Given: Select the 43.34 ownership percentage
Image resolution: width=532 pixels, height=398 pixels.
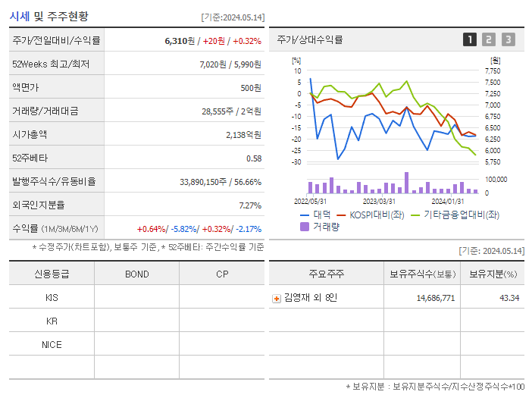Looking at the screenshot, I should click(509, 298).
